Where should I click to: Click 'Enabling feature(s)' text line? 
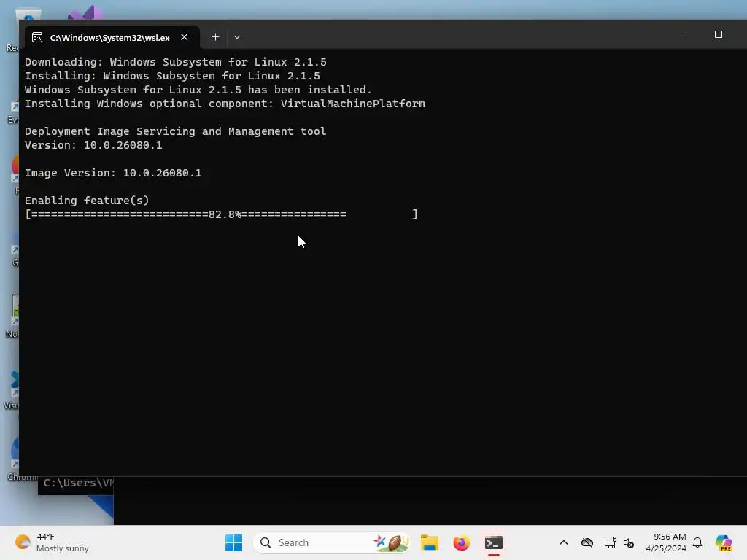(88, 201)
